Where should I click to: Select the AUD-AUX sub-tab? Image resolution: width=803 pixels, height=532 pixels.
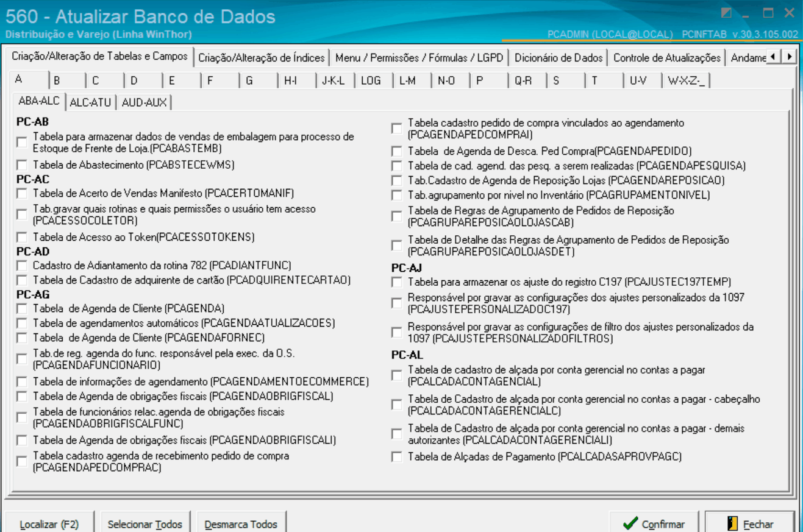(145, 103)
